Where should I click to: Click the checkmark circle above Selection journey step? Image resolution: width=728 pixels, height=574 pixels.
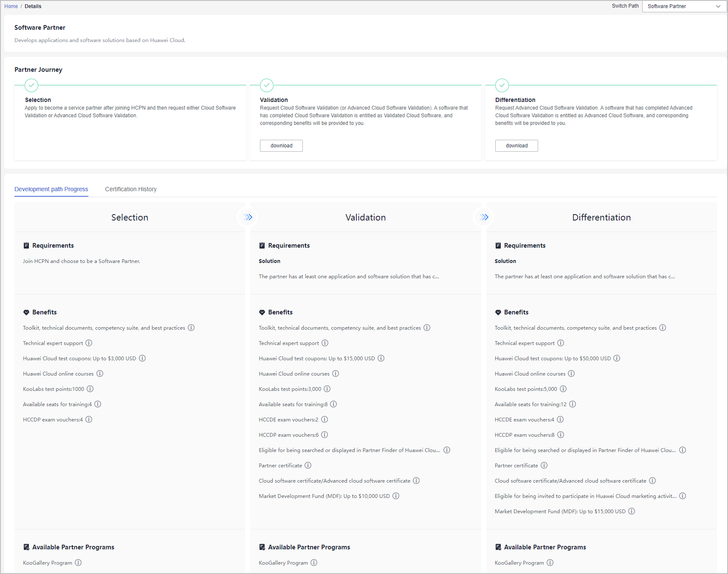point(31,85)
